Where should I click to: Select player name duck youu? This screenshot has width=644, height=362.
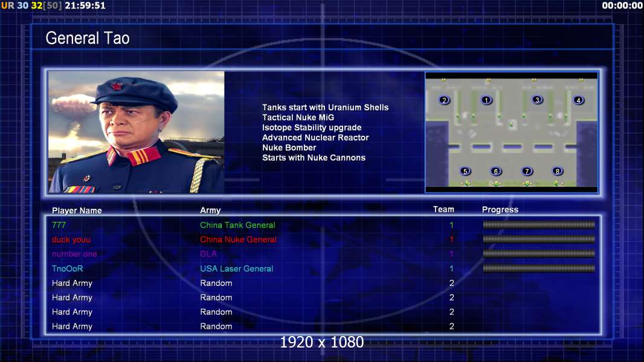[x=71, y=240]
